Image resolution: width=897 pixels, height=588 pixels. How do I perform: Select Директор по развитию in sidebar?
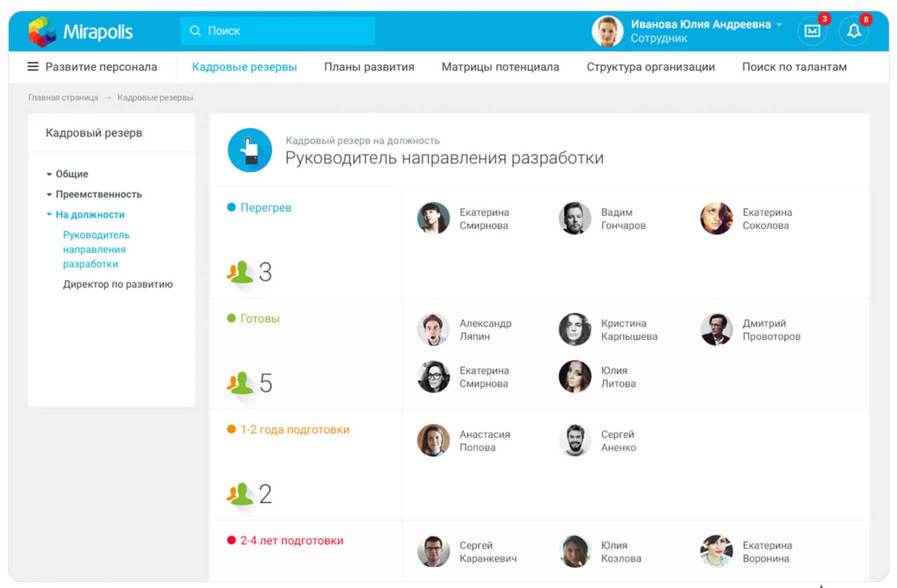click(118, 284)
